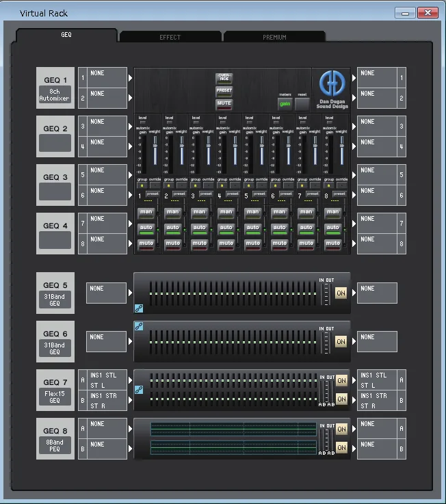Open the GEQ 6 output patch selector

(x=377, y=341)
